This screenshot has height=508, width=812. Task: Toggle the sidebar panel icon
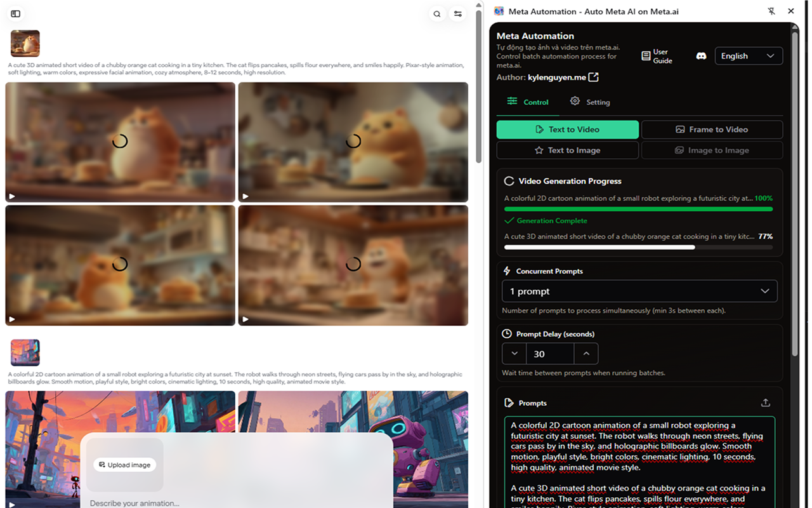pyautogui.click(x=15, y=13)
